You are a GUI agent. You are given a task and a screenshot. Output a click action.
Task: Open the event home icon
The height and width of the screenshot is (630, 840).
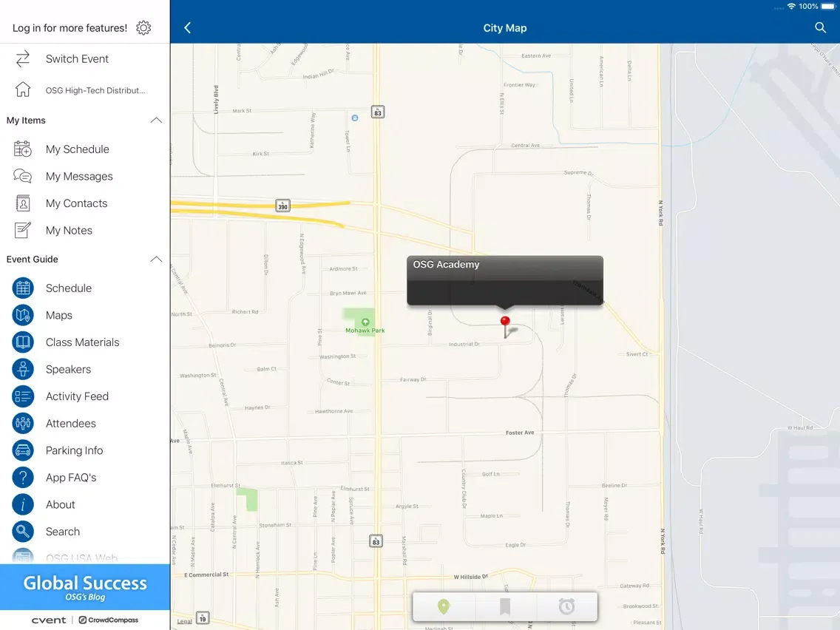point(22,89)
